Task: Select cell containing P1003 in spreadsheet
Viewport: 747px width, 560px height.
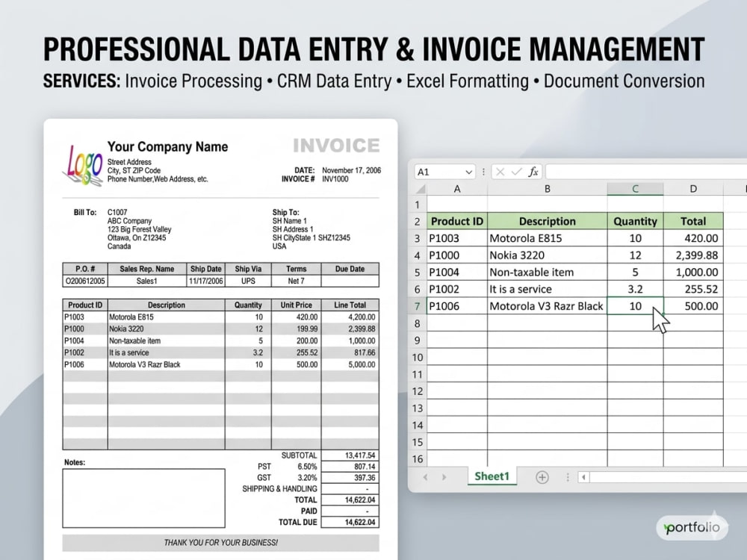Action: point(457,238)
